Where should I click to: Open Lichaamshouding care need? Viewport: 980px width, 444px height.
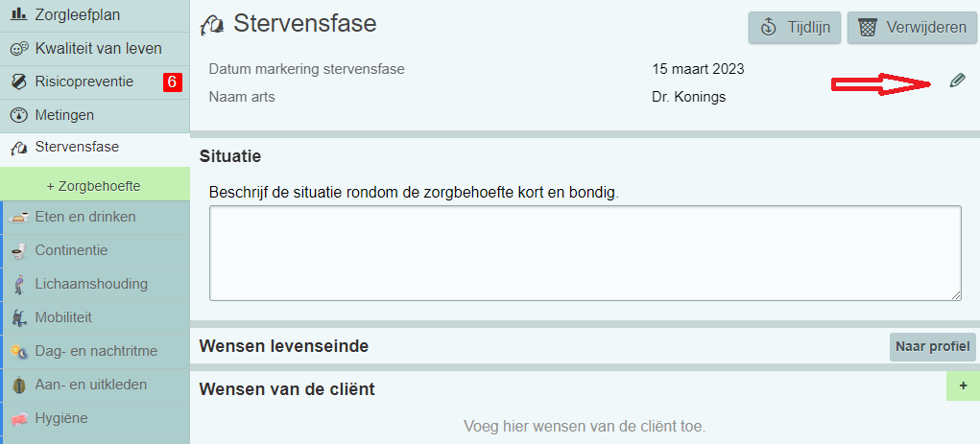[x=91, y=284]
